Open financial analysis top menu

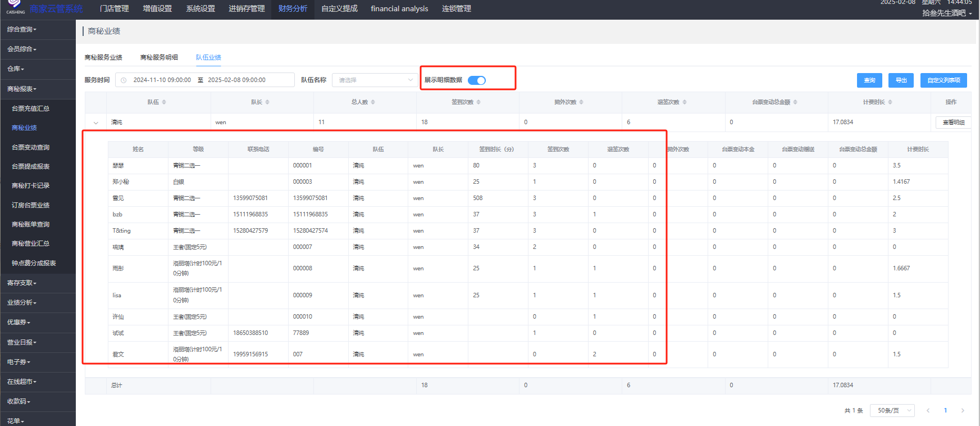pyautogui.click(x=399, y=9)
